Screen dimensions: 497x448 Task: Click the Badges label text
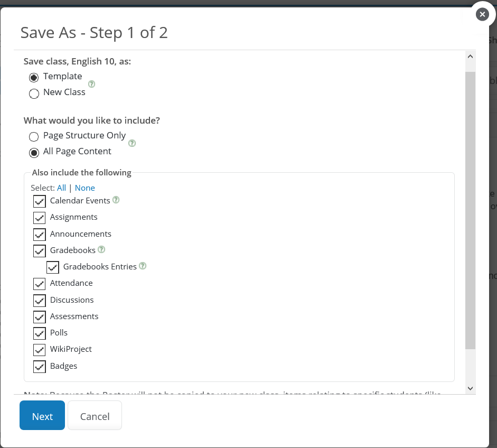63,366
